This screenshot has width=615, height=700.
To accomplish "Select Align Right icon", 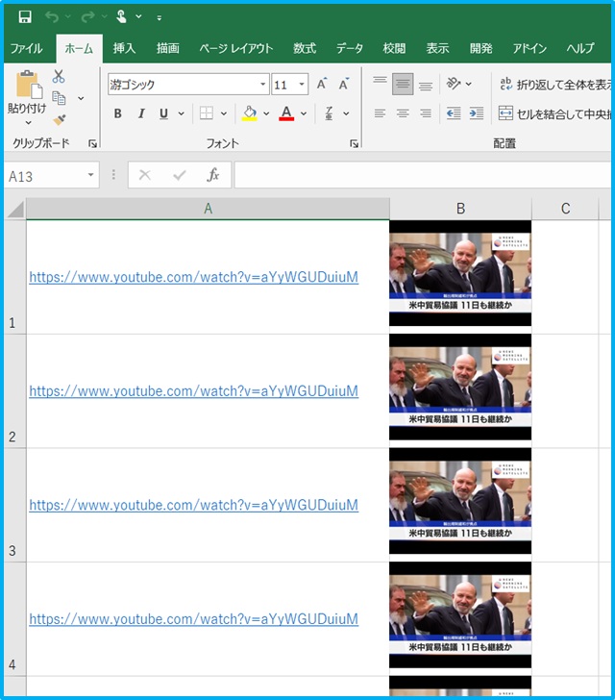I will [x=426, y=113].
